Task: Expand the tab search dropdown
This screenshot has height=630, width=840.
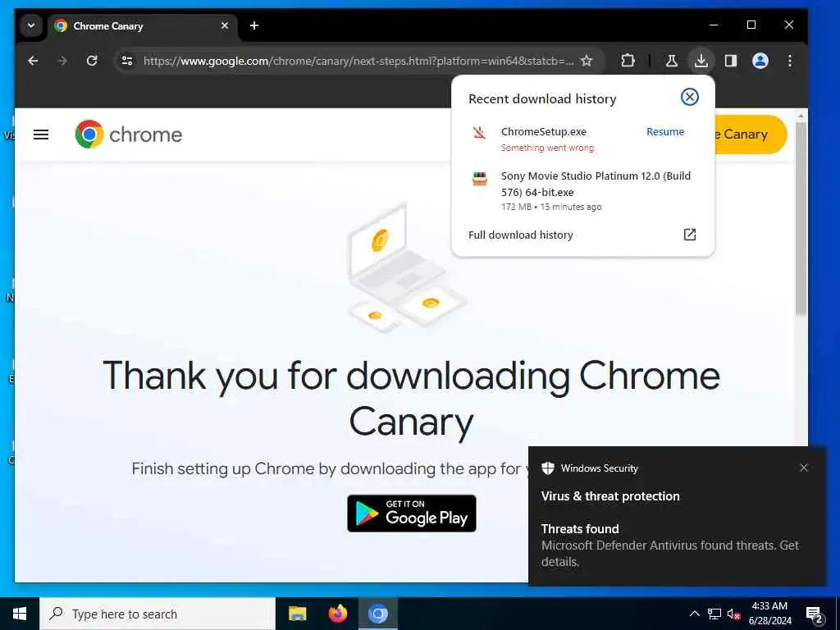Action: (31, 25)
